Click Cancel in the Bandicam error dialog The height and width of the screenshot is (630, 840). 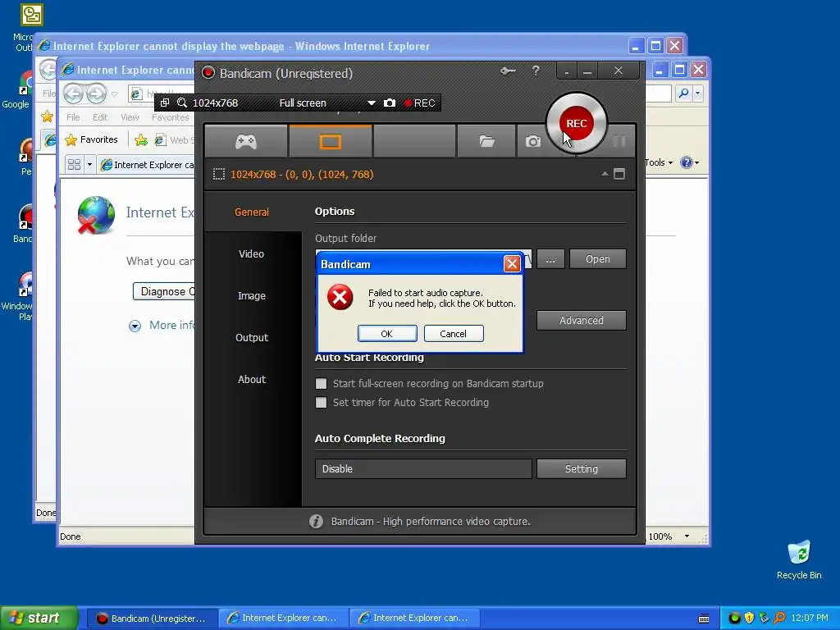[x=453, y=334]
